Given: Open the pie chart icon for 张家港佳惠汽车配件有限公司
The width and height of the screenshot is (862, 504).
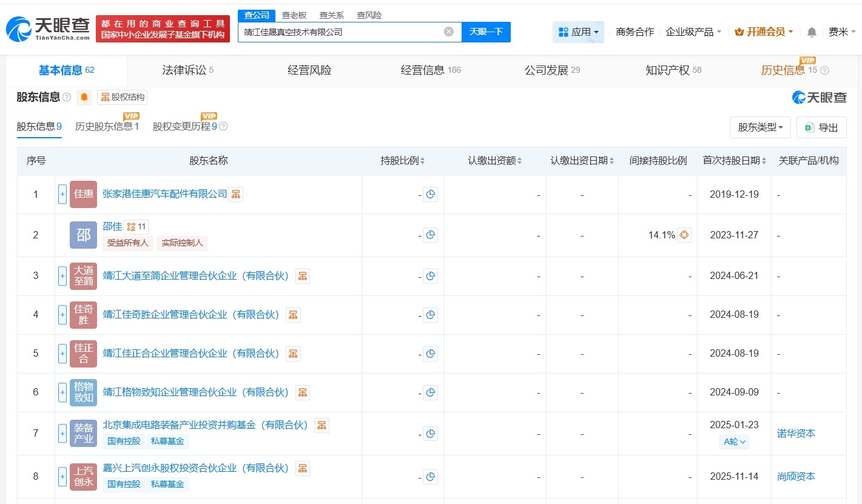Looking at the screenshot, I should pos(431,194).
